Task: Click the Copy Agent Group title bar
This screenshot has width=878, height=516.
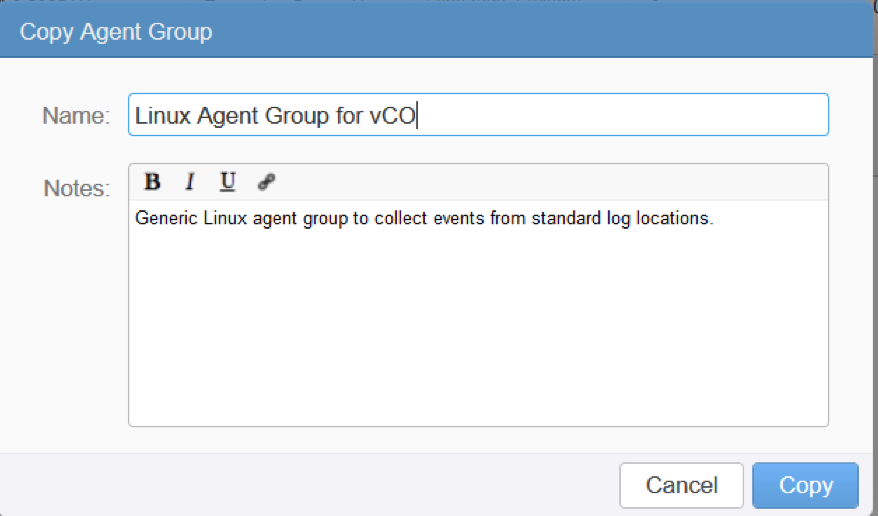Action: click(x=437, y=31)
